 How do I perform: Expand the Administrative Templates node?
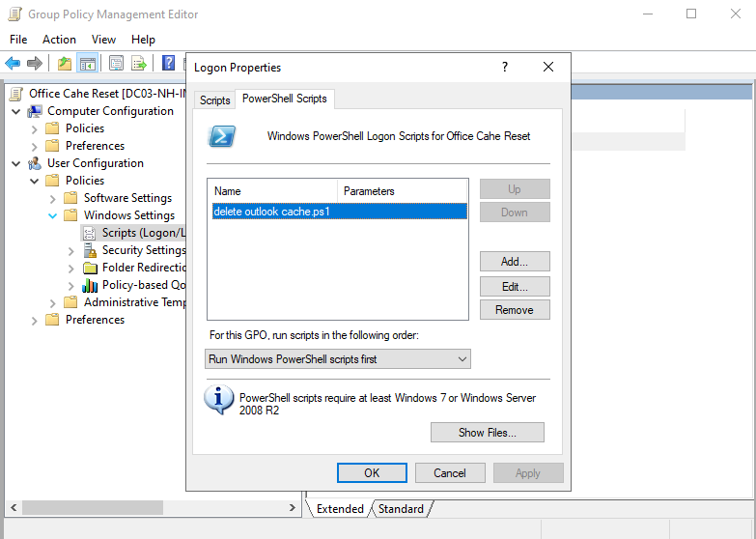click(x=52, y=303)
